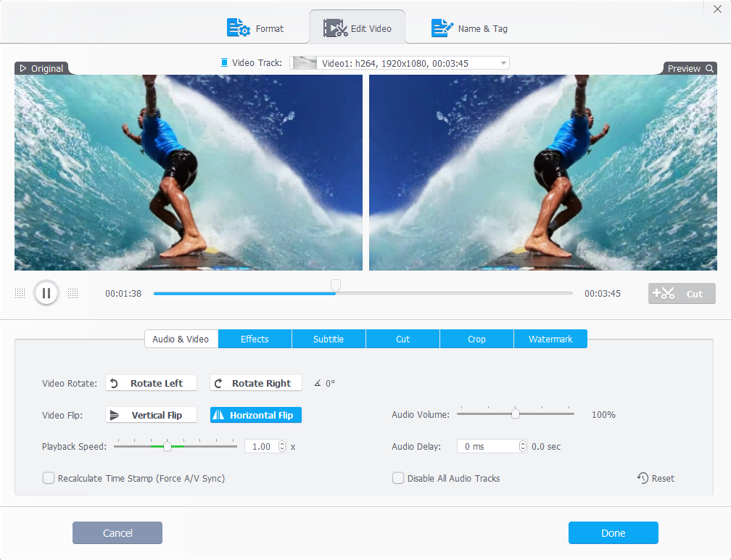Screen dimensions: 731x560
Task: Click the total duration 00:03:45
Action: (603, 294)
